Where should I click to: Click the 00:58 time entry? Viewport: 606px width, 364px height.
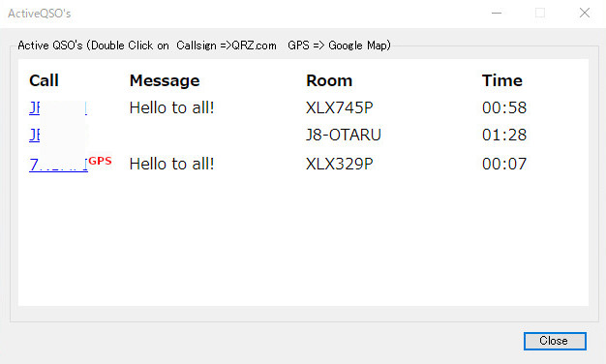(x=504, y=107)
